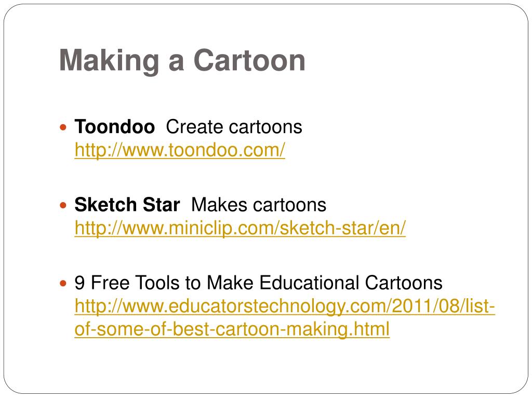
Task: Open the miniclip.com sketch-star link
Action: (240, 228)
